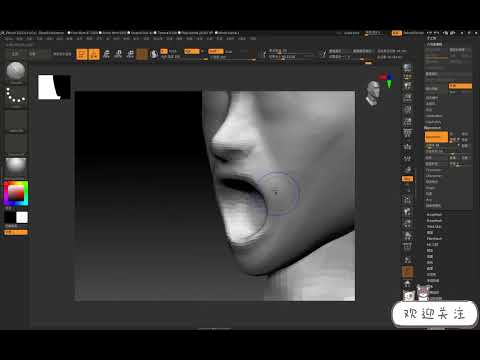Select the white main color swatch

(22, 217)
